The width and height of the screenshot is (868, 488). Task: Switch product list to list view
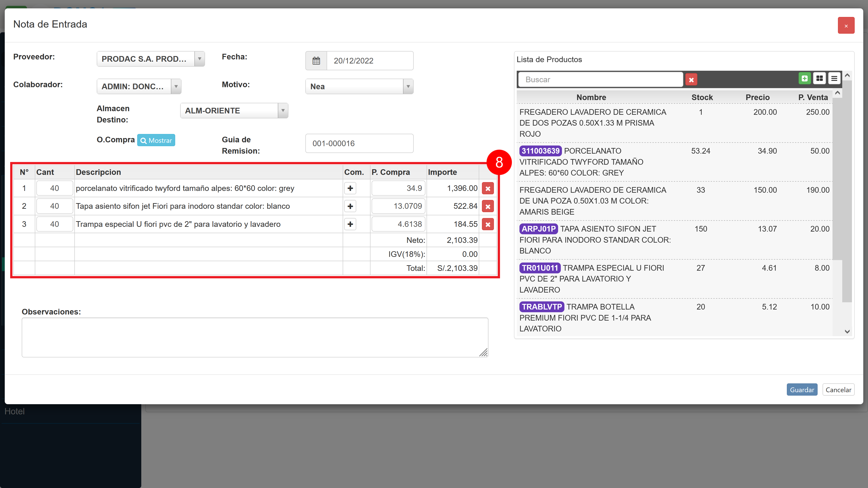pyautogui.click(x=834, y=78)
